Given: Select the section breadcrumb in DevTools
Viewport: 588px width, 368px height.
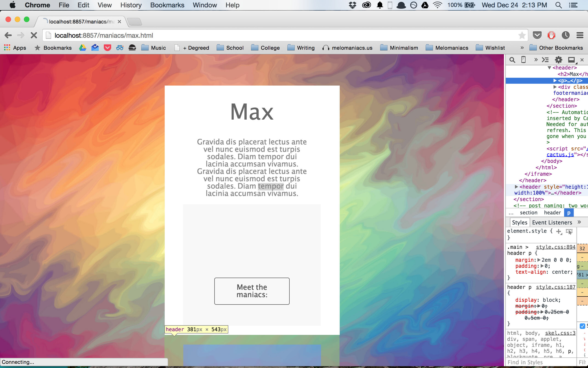Looking at the screenshot, I should click(x=529, y=213).
